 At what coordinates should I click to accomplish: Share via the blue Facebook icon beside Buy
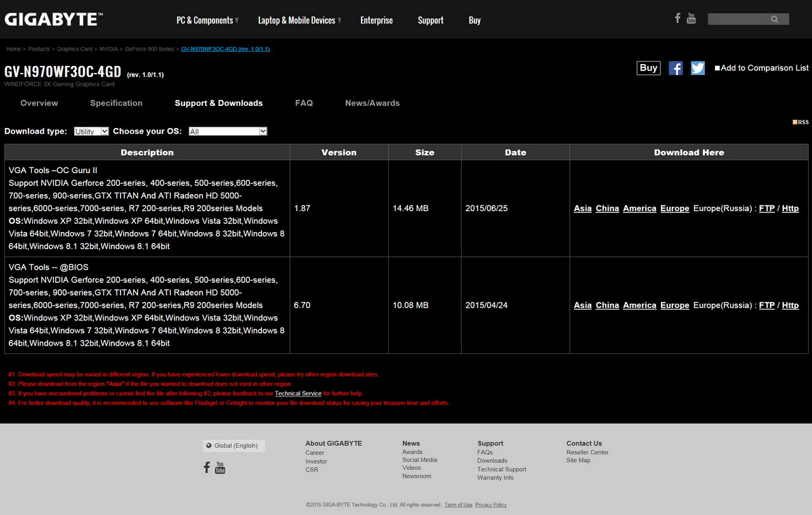(x=676, y=68)
